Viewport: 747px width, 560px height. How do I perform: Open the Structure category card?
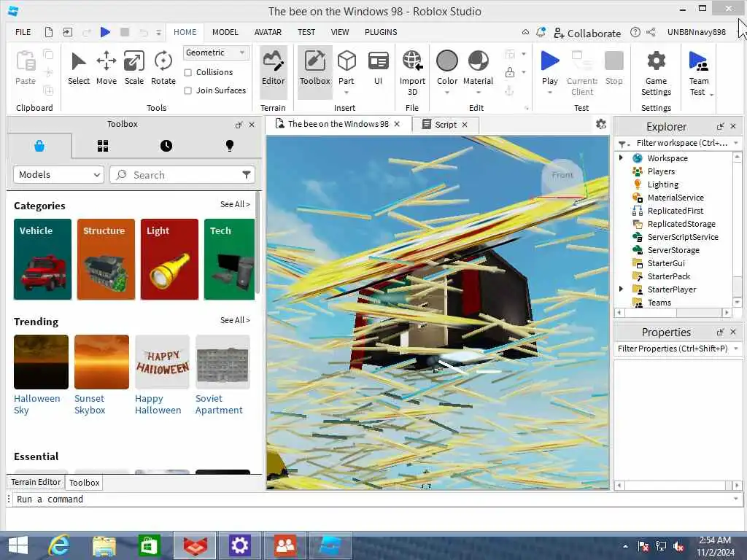point(106,259)
